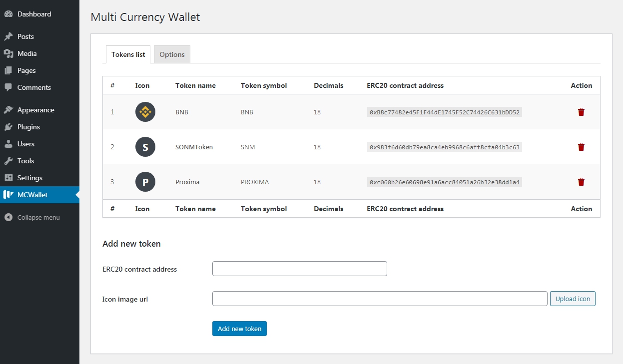Click the BNB token icon
The image size is (623, 364).
145,112
